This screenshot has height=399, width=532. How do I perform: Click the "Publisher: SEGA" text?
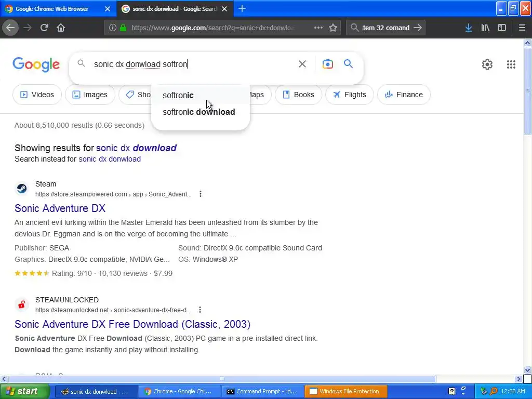(42, 248)
